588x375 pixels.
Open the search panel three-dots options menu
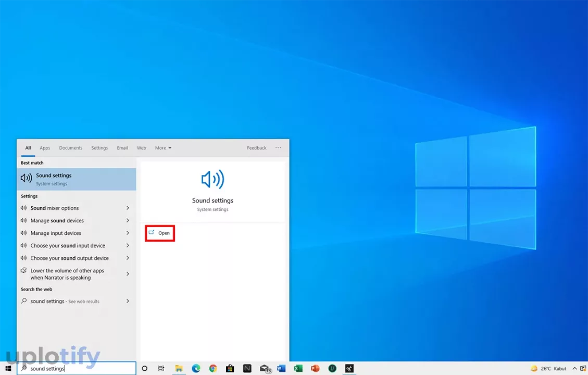[278, 148]
